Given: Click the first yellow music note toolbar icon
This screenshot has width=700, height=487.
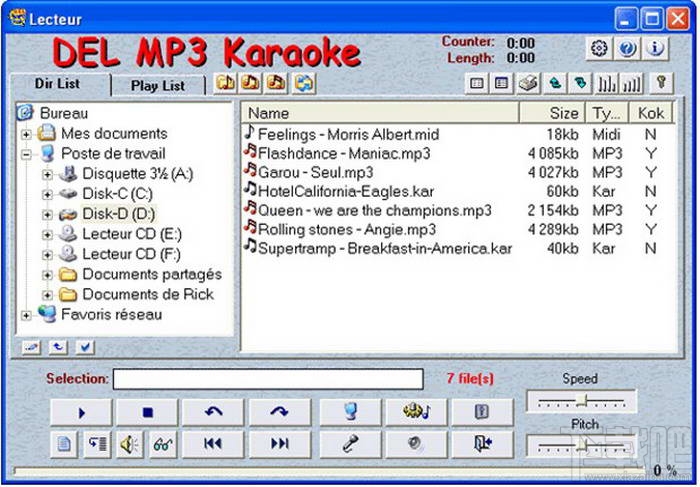Looking at the screenshot, I should point(226,83).
